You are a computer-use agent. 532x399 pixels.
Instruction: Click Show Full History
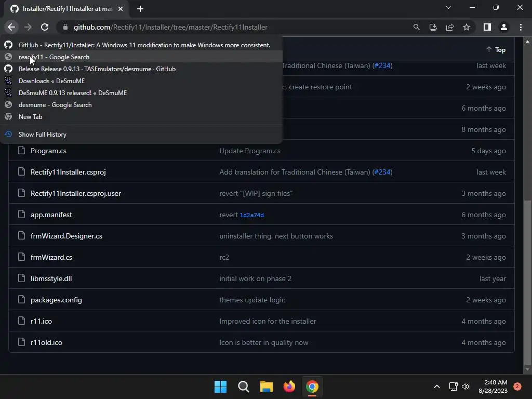[141, 135]
